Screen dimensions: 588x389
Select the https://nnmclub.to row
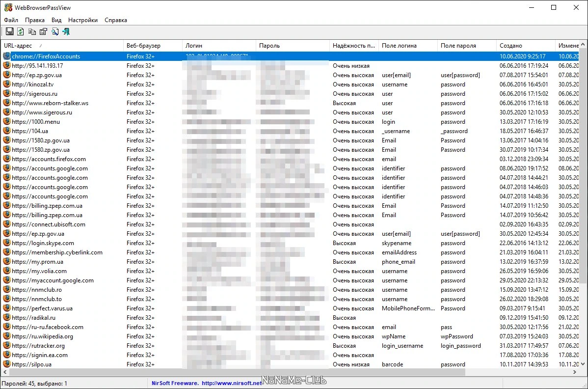[x=290, y=299]
